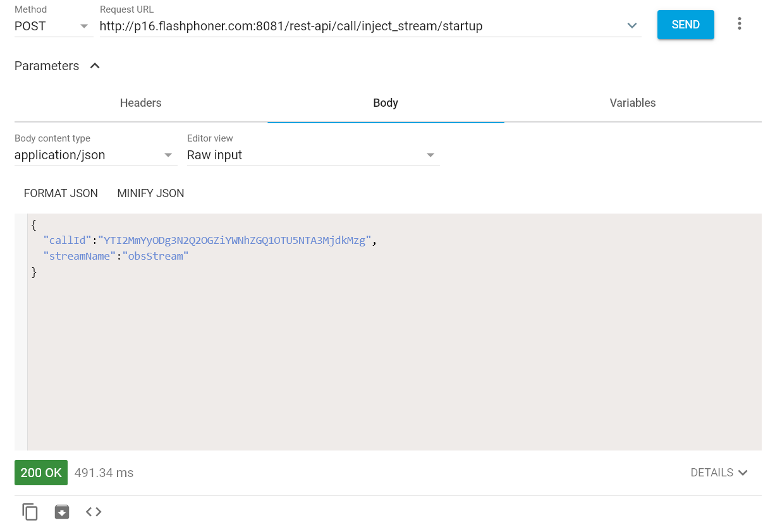Collapse the Parameters section chevron
775x532 pixels.
point(95,66)
